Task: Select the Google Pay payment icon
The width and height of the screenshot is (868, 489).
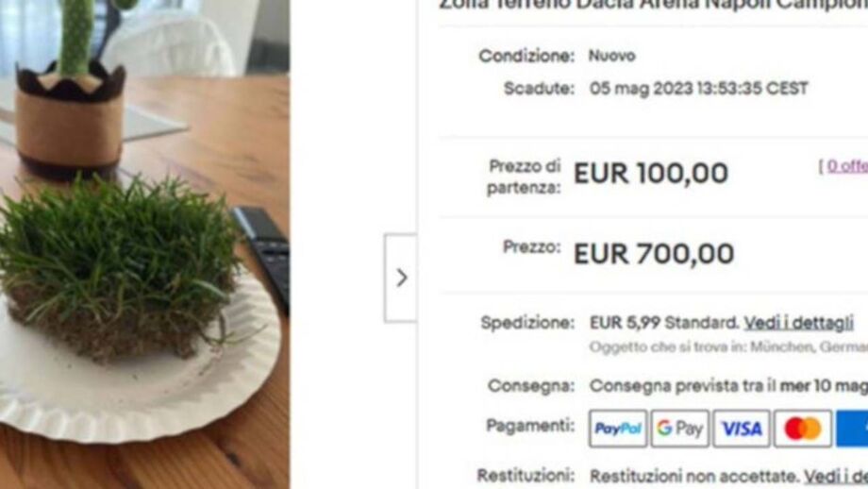Action: pos(680,428)
